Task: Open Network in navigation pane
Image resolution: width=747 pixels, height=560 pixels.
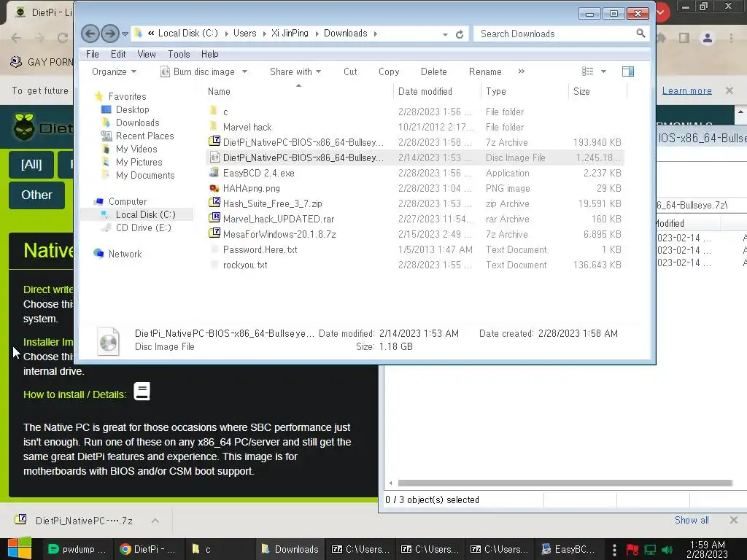Action: tap(125, 254)
